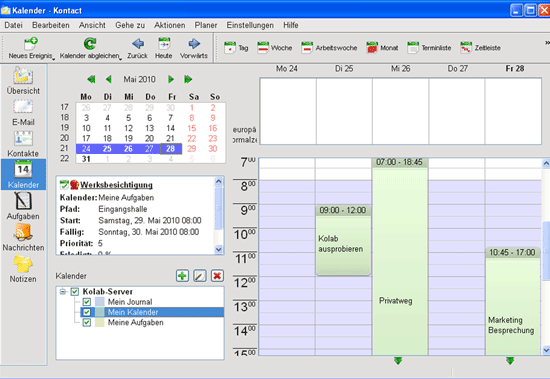Click Mein Kalender color swatch
Screen dimensions: 550x379
[100, 312]
